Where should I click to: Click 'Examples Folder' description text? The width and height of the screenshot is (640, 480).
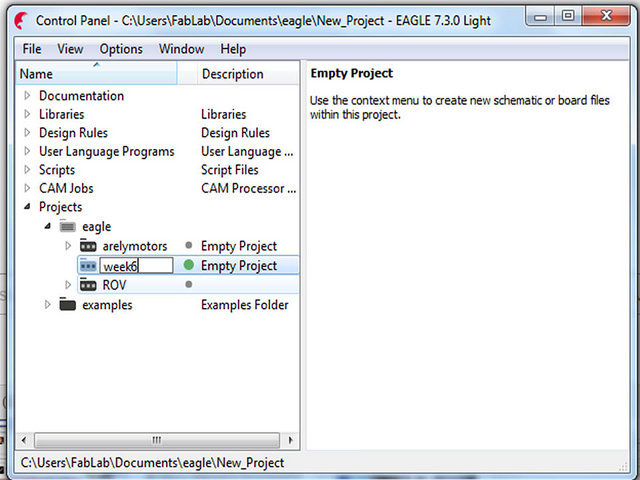tap(244, 304)
